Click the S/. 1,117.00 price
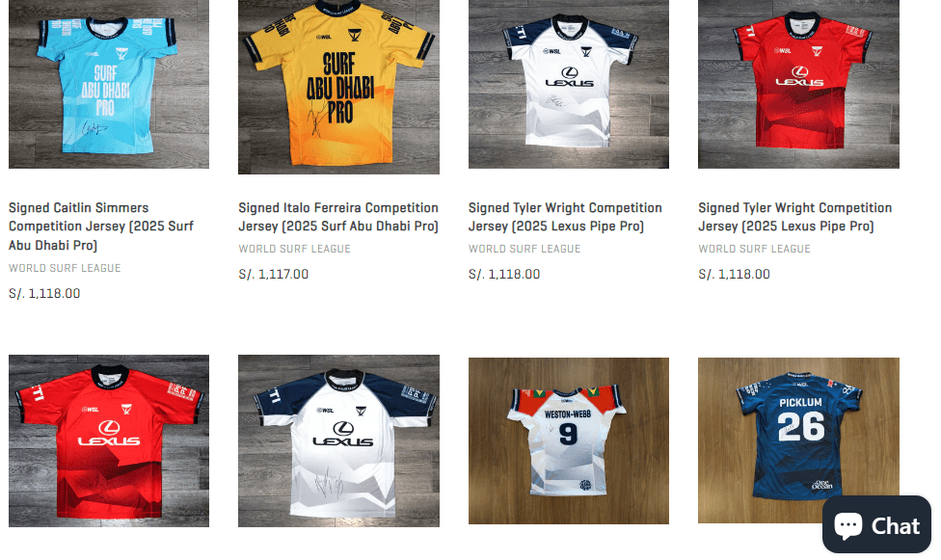The image size is (941, 560). [274, 275]
